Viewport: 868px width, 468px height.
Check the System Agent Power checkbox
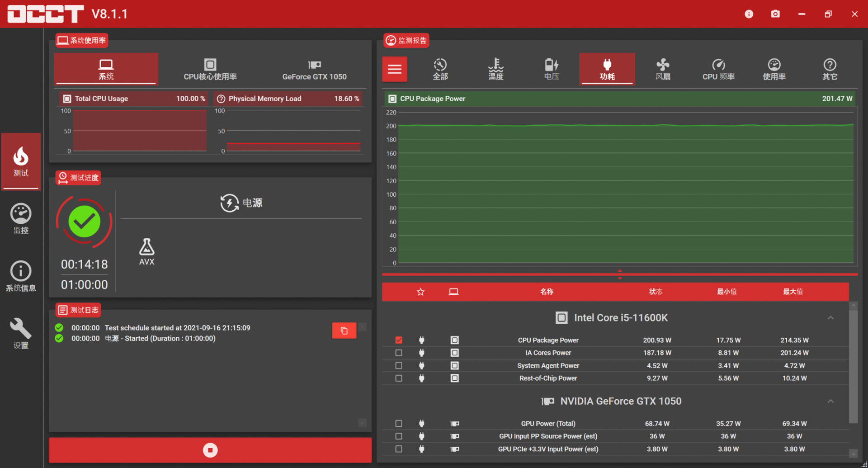(399, 365)
